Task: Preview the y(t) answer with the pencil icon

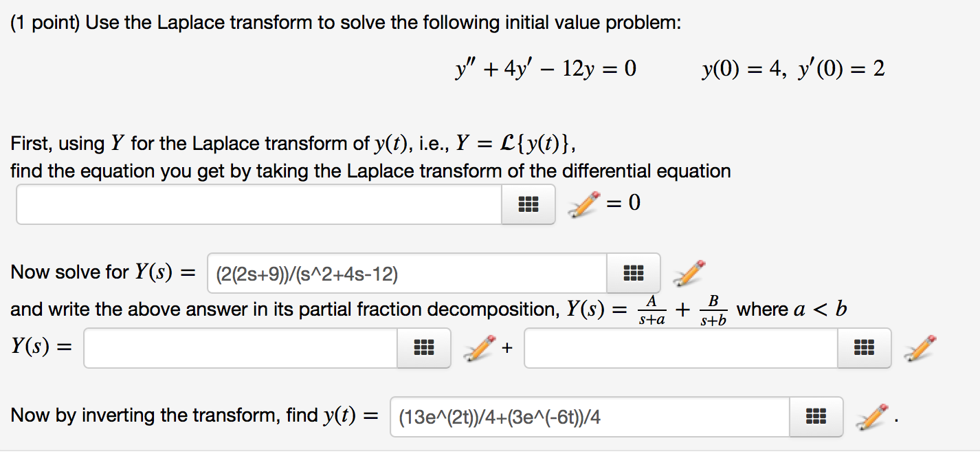Action: (x=869, y=416)
